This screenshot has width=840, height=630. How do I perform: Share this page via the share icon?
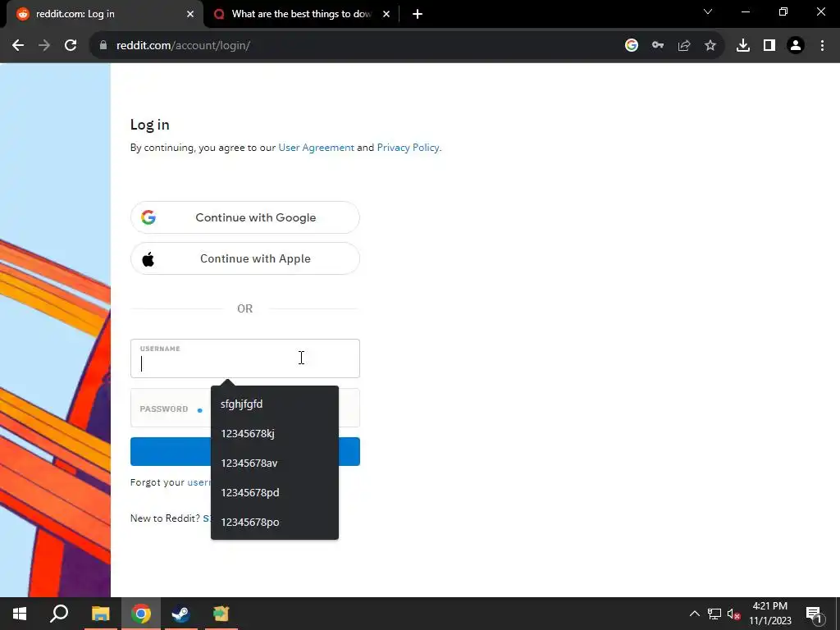click(684, 46)
